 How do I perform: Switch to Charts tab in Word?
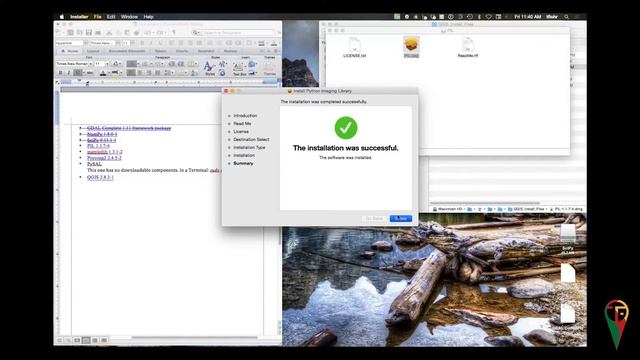182,51
